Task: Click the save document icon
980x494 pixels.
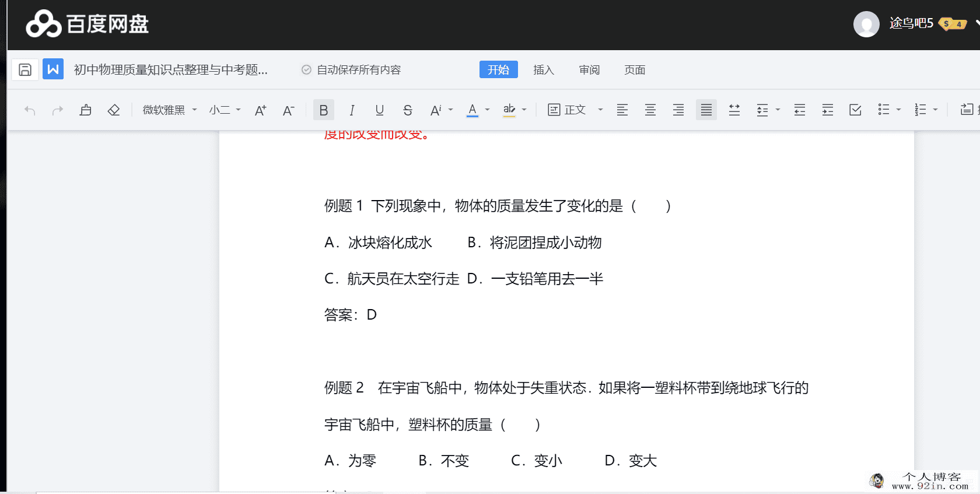Action: coord(25,69)
